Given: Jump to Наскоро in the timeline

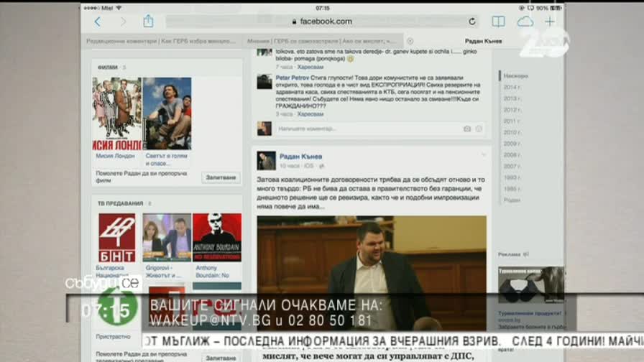Looking at the screenshot, I should 516,76.
